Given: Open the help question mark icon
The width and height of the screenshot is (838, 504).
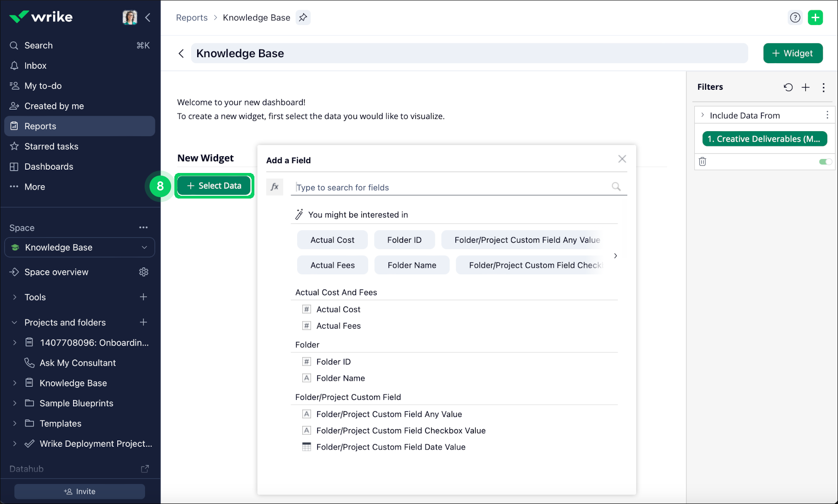Looking at the screenshot, I should [x=795, y=18].
